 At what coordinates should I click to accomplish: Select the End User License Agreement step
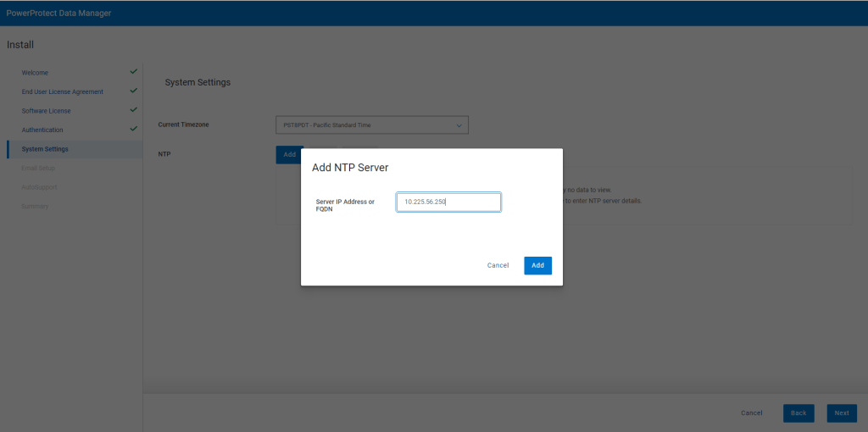[62, 91]
